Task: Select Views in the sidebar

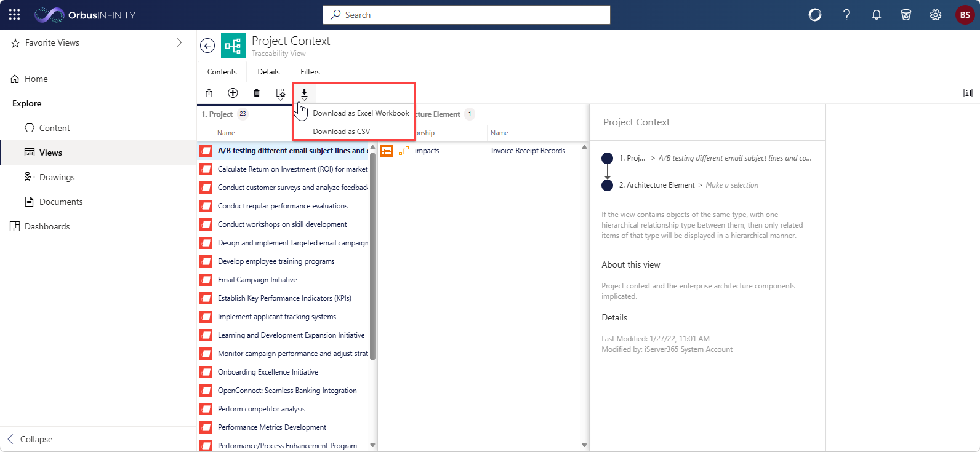Action: coord(98,153)
